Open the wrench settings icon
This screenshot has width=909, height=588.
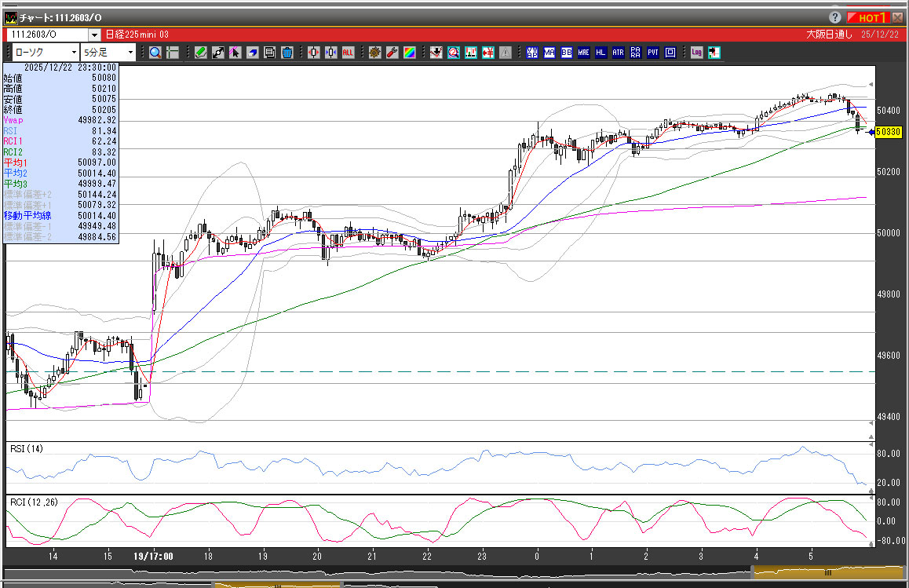392,53
